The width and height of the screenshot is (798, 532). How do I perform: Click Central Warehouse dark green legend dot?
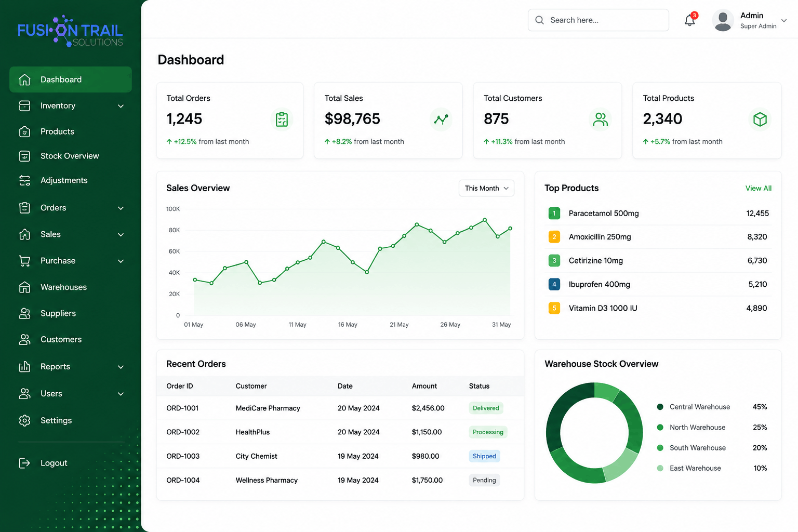[660, 407]
